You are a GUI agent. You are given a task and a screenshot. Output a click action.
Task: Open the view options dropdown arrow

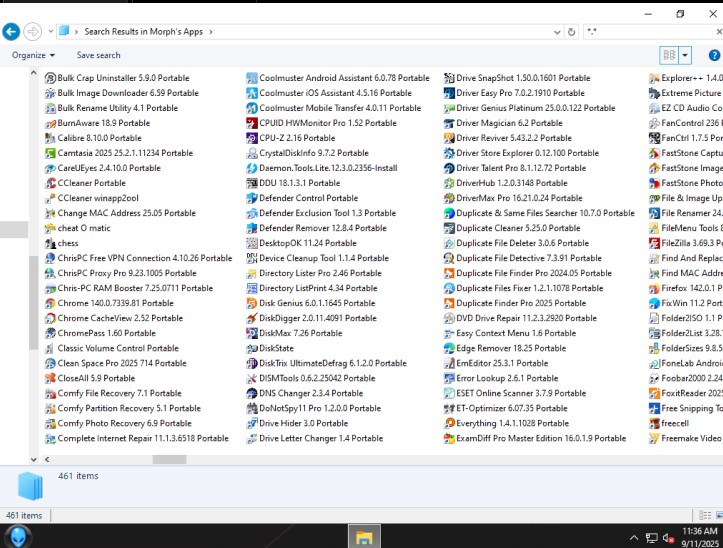pos(685,55)
